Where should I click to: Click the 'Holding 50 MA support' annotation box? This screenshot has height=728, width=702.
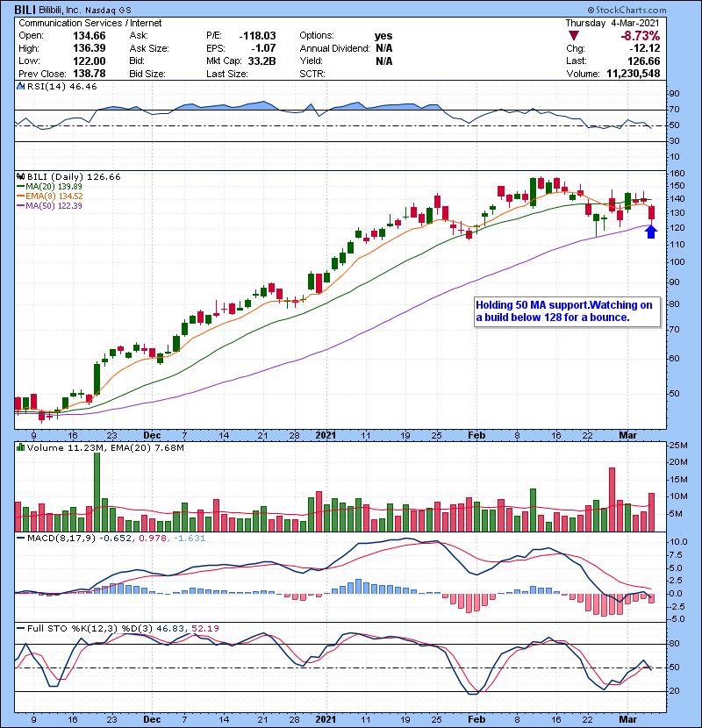pos(567,312)
